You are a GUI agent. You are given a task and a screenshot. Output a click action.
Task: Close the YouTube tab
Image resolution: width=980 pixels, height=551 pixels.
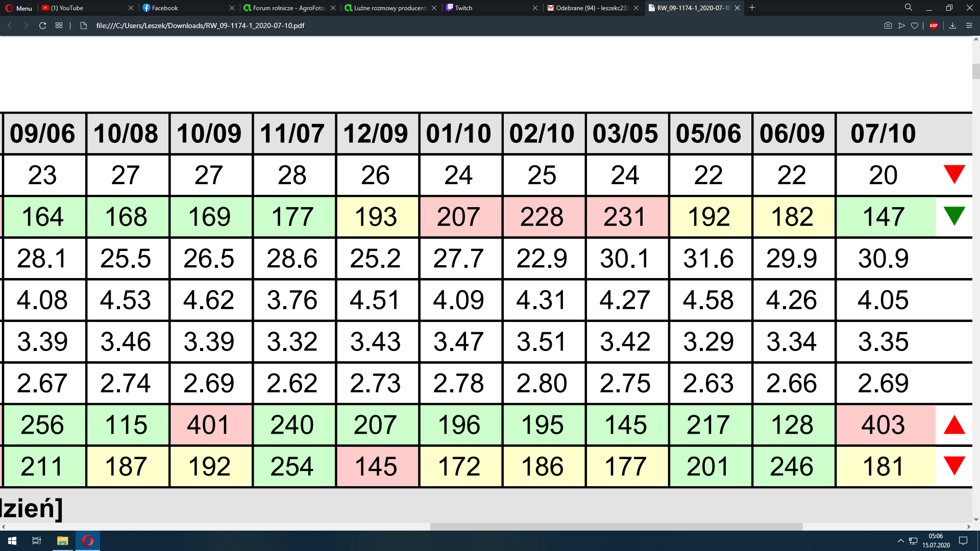click(131, 8)
